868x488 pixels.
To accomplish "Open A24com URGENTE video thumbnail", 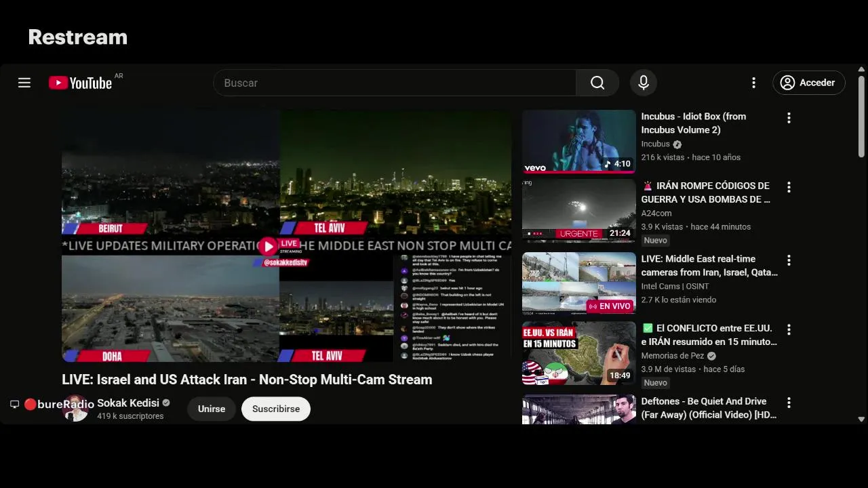I will coord(579,211).
